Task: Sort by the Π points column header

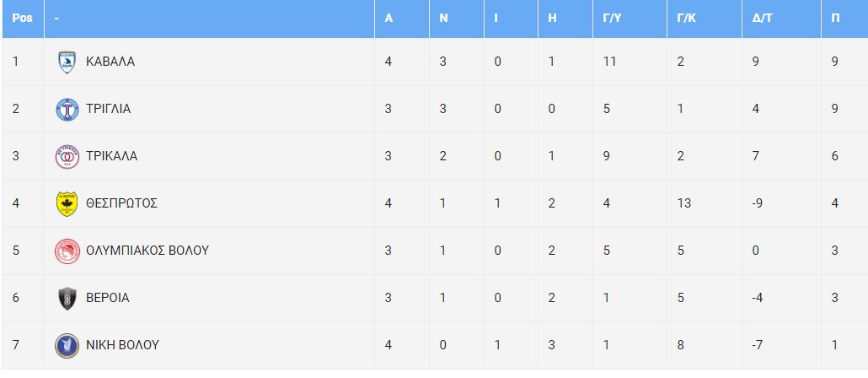Action: tap(835, 19)
